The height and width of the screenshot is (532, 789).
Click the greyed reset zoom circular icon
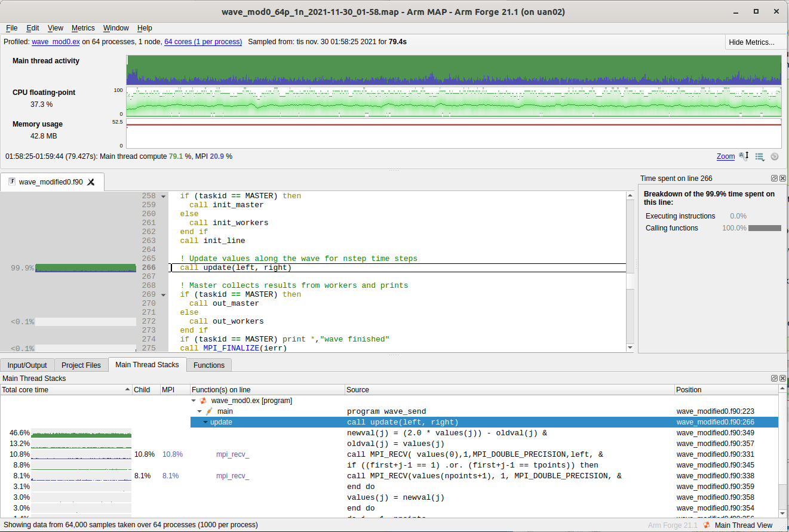(775, 156)
